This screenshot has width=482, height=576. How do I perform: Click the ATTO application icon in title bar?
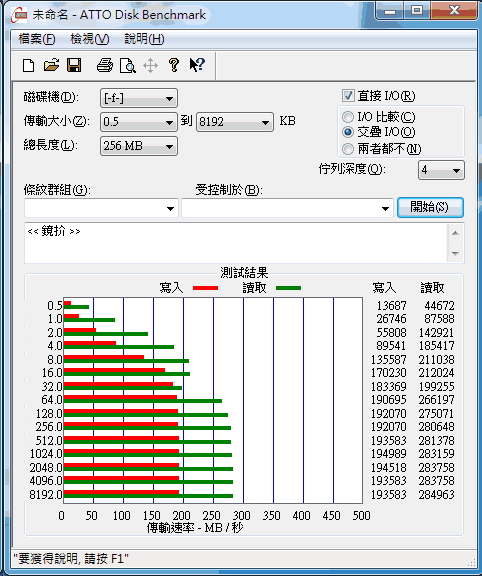(19, 15)
